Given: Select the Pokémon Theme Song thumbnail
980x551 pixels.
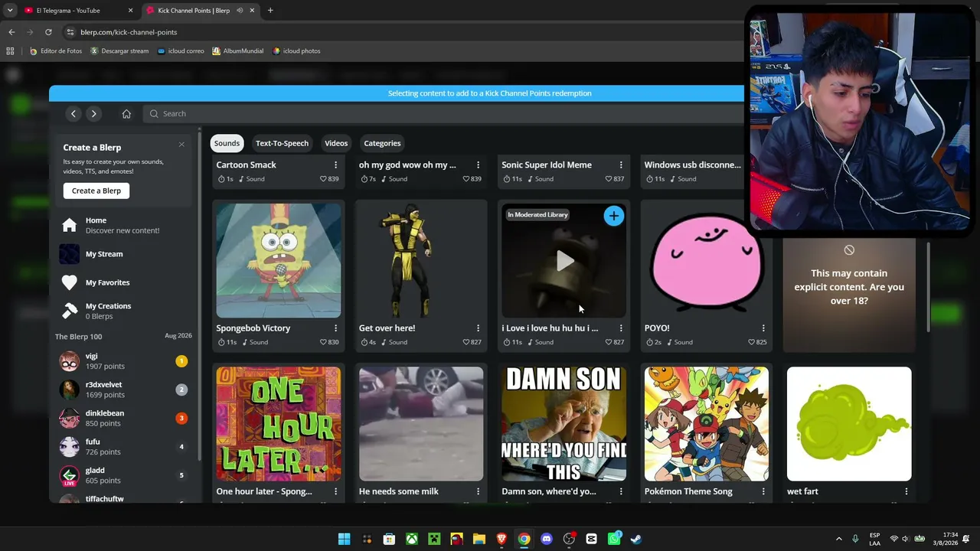Looking at the screenshot, I should tap(707, 424).
